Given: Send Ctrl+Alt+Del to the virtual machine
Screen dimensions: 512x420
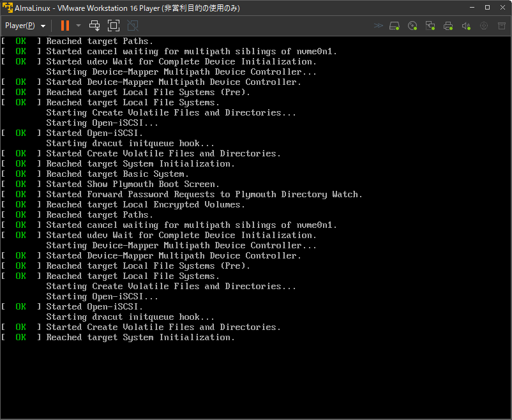Looking at the screenshot, I should pos(94,26).
